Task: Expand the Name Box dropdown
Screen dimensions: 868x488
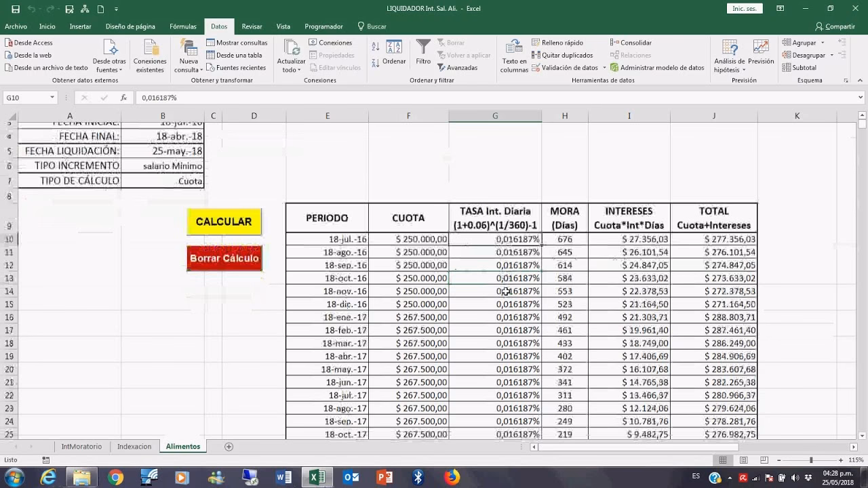Action: tap(52, 98)
